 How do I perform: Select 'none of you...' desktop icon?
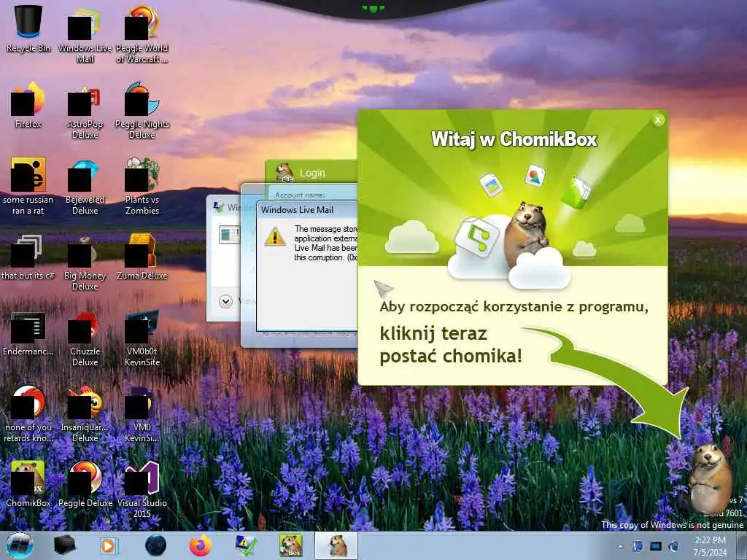(x=28, y=413)
